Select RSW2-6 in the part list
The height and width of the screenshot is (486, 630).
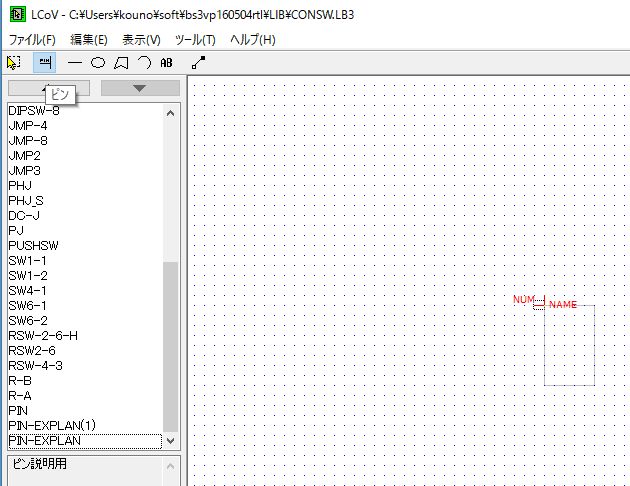click(85, 351)
